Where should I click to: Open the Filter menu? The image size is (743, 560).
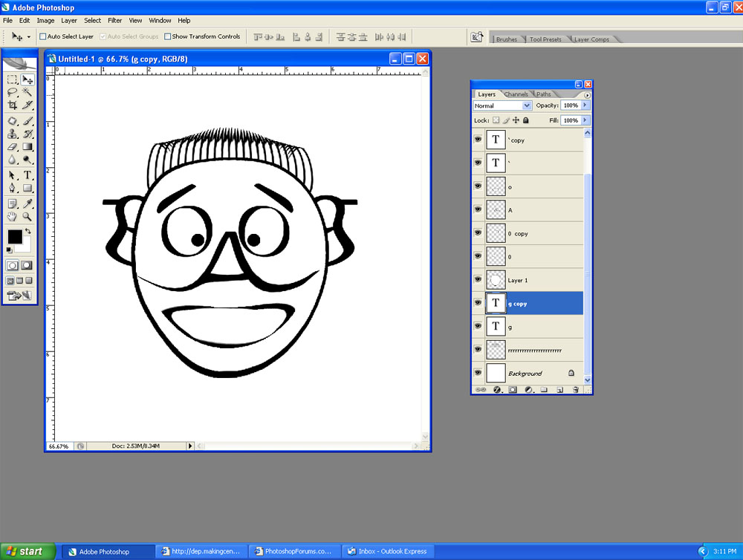pos(114,21)
